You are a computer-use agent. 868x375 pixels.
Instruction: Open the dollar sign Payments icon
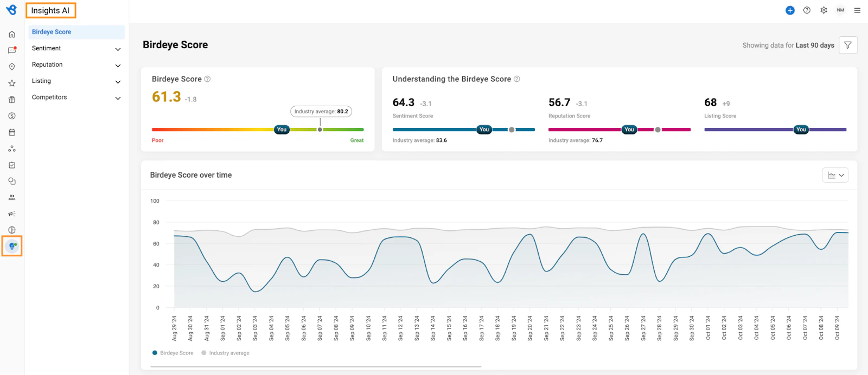12,116
